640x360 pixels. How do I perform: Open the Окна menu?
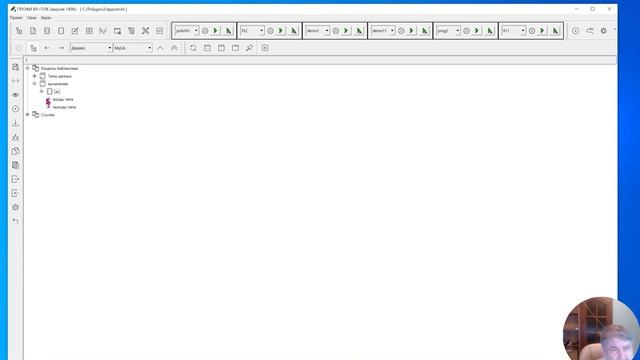click(x=31, y=18)
